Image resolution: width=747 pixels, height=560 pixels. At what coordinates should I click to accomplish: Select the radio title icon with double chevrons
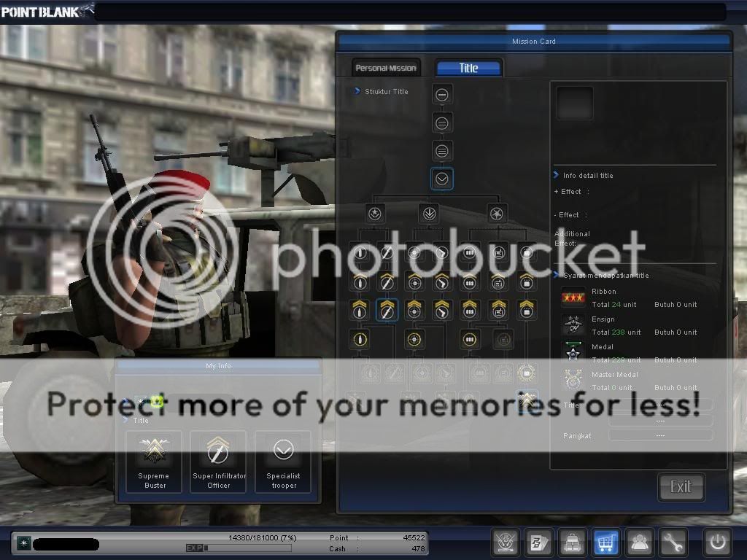click(x=498, y=310)
